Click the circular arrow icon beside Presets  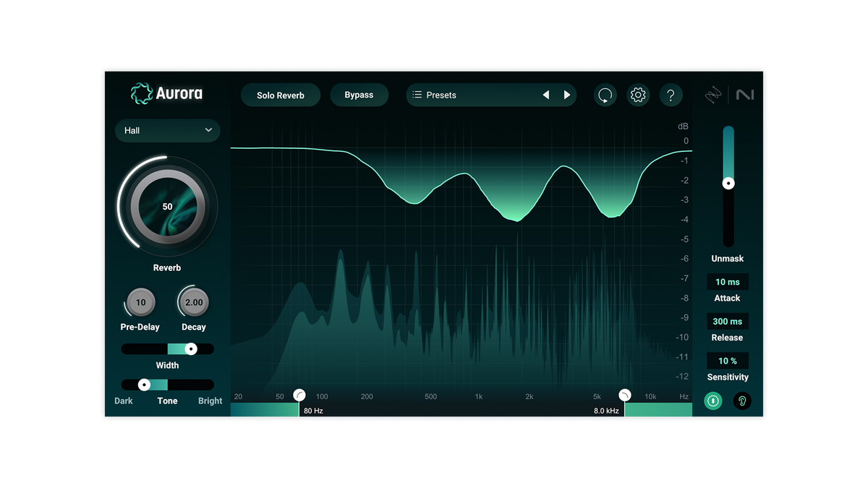click(x=605, y=95)
